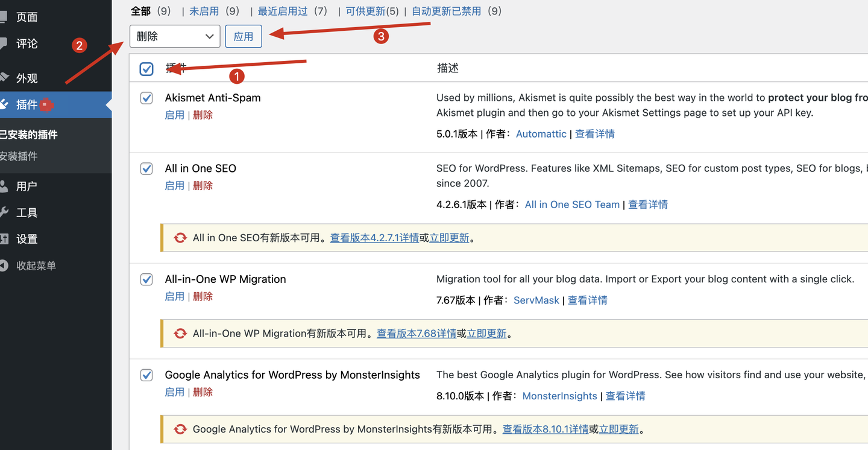Filter plugins by 未启用 (9)
The image size is (868, 450).
pyautogui.click(x=215, y=11)
